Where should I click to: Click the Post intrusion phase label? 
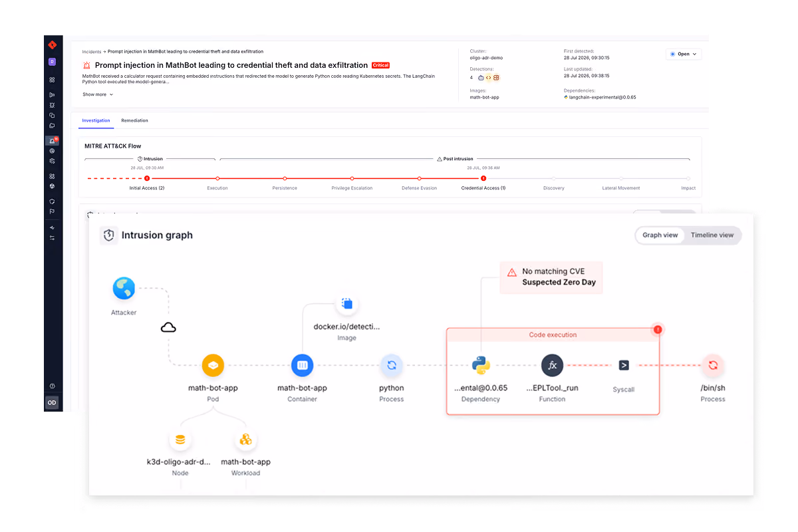tap(455, 159)
